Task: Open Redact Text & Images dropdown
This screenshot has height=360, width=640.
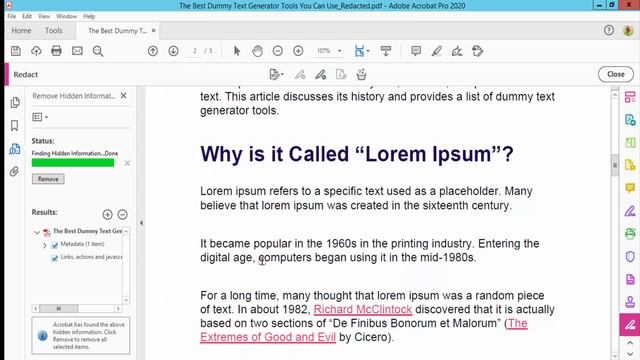Action: tap(276, 75)
